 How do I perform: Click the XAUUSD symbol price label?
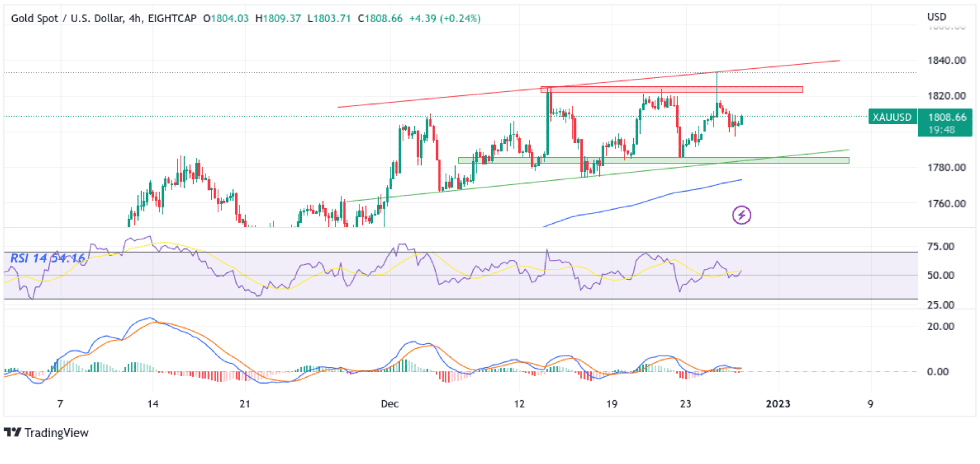coord(892,117)
